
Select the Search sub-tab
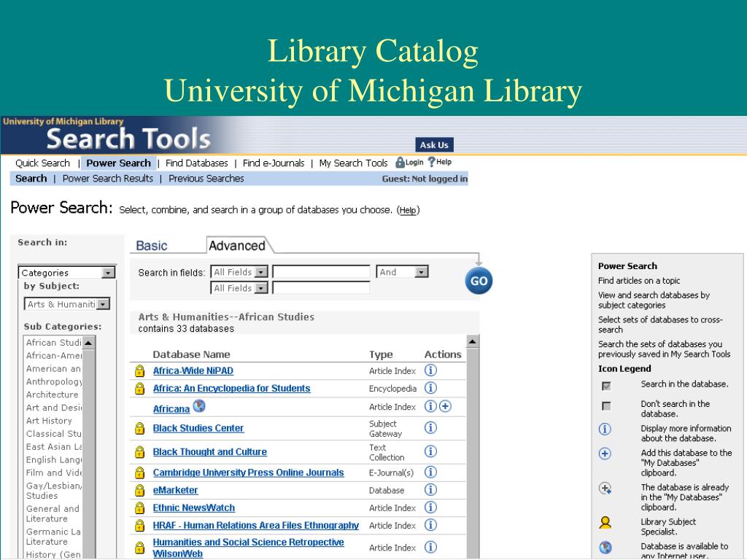click(31, 178)
